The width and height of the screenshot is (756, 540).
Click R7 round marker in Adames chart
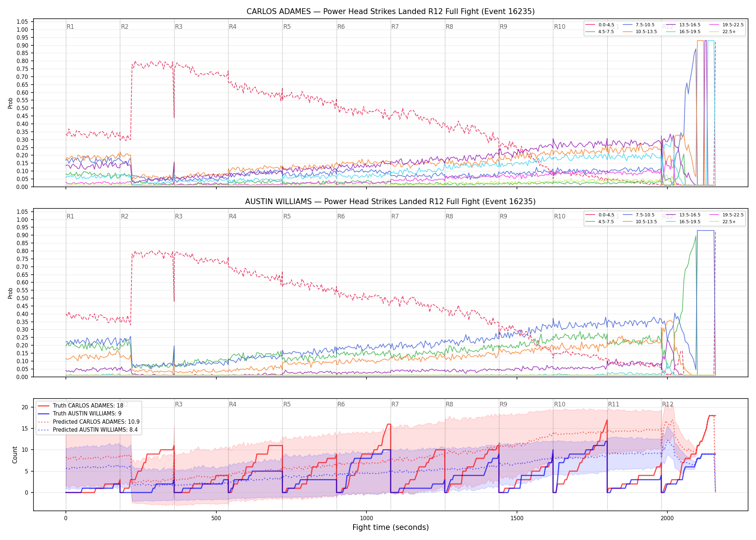(395, 27)
